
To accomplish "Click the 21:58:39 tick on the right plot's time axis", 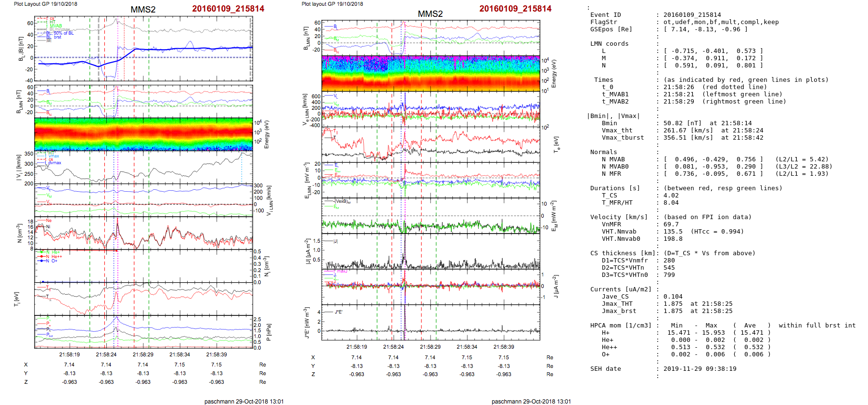I will click(503, 347).
